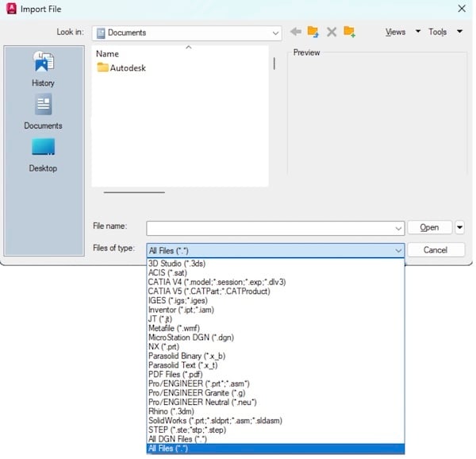476x459 pixels.
Task: Expand the Views dropdown arrow
Action: pyautogui.click(x=418, y=31)
